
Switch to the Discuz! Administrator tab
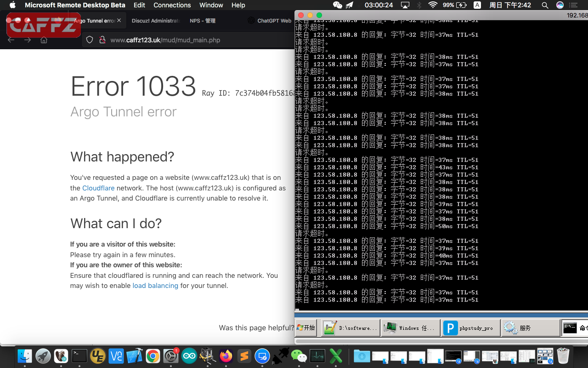click(x=155, y=21)
